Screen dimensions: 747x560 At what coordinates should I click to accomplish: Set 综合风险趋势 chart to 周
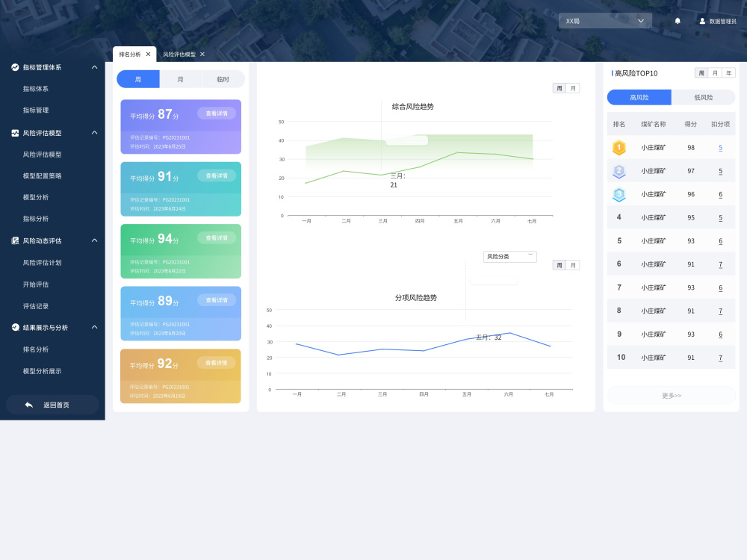coord(560,88)
